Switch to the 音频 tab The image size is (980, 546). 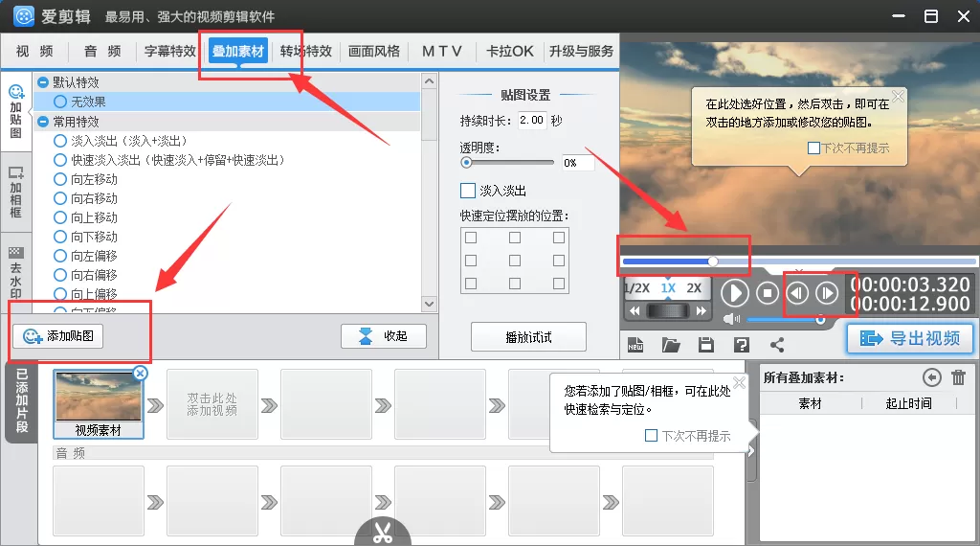[103, 52]
